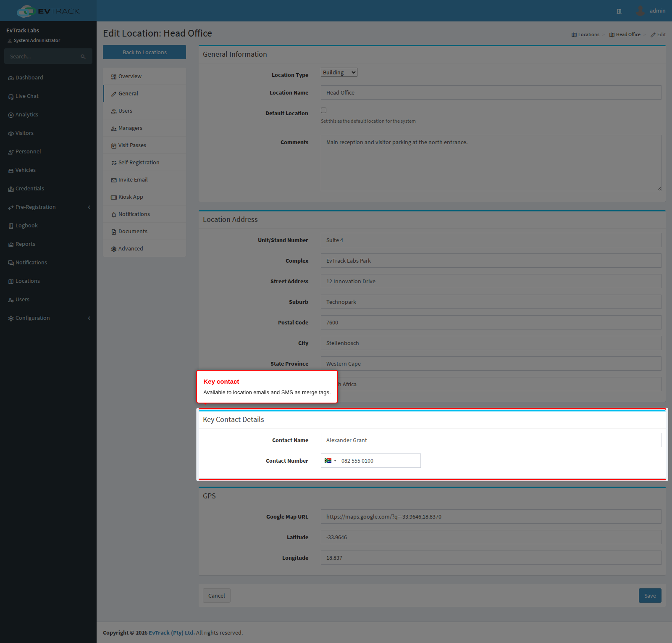This screenshot has height=643, width=672.
Task: Open Live Chat headset icon
Action: 11,97
